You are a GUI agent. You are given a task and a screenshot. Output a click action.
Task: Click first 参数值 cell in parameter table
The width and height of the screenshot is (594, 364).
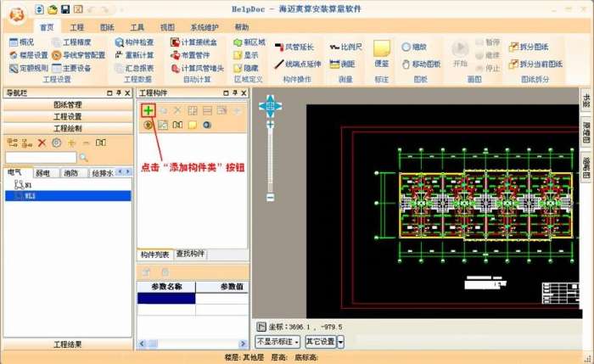[221, 299]
